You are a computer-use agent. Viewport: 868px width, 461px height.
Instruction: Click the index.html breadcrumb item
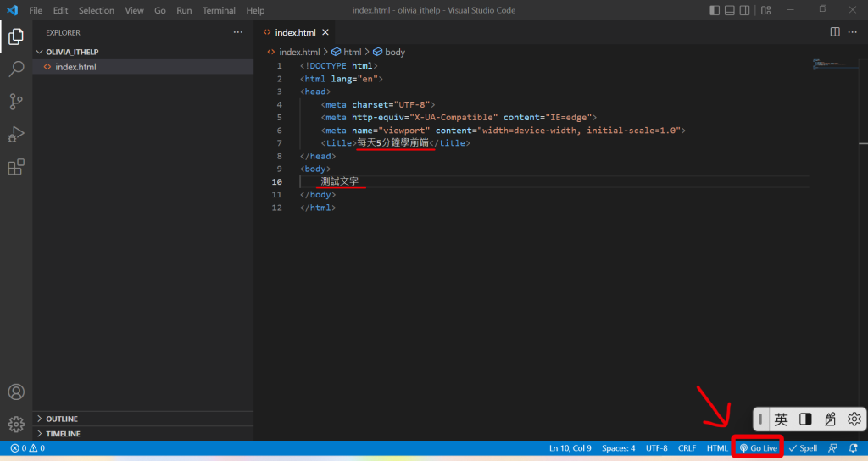[x=294, y=52]
